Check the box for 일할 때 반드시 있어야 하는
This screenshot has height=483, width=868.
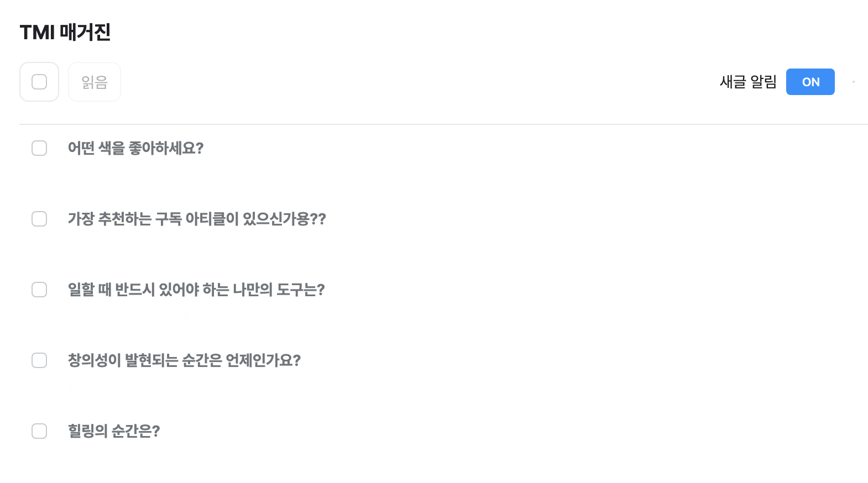39,290
